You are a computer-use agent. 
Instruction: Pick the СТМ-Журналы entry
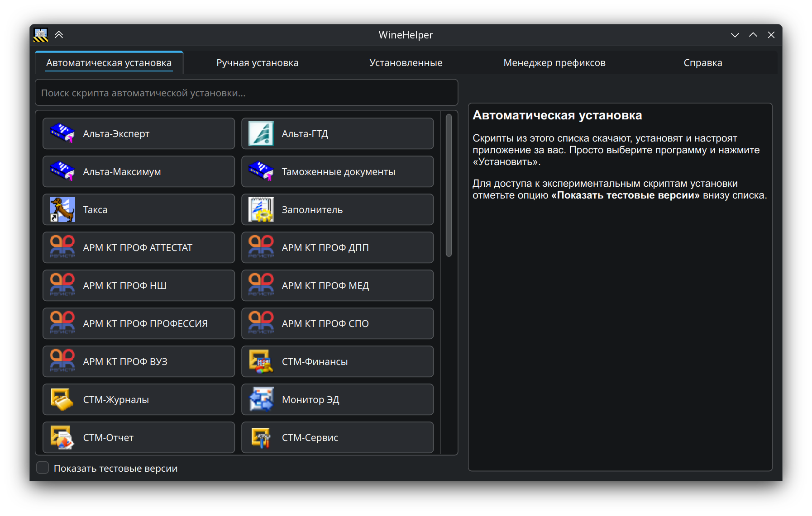pos(138,399)
